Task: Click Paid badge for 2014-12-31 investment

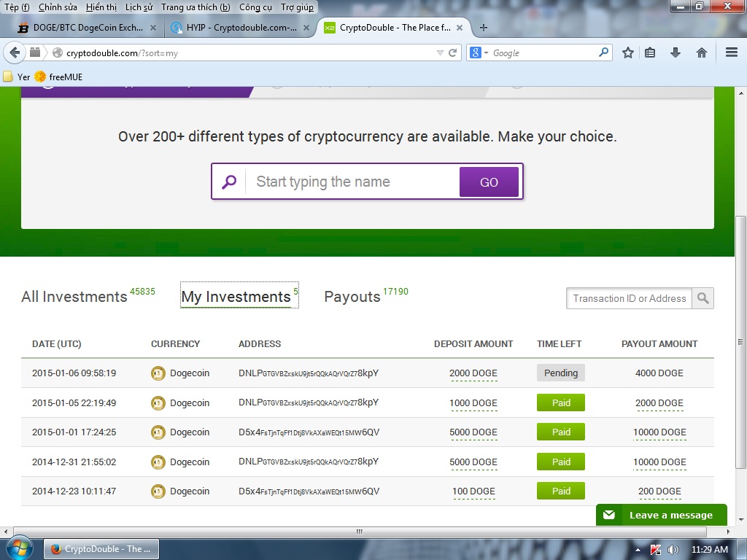Action: 561,462
